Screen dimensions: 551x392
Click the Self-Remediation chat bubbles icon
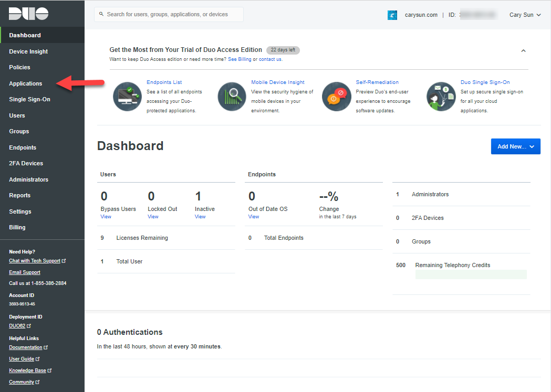tap(337, 97)
